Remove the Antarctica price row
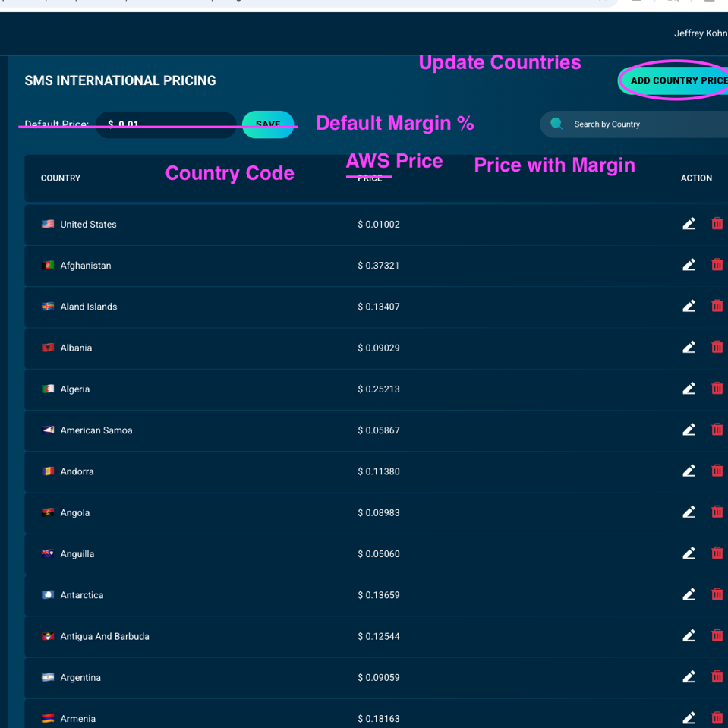This screenshot has height=728, width=728. point(717,594)
